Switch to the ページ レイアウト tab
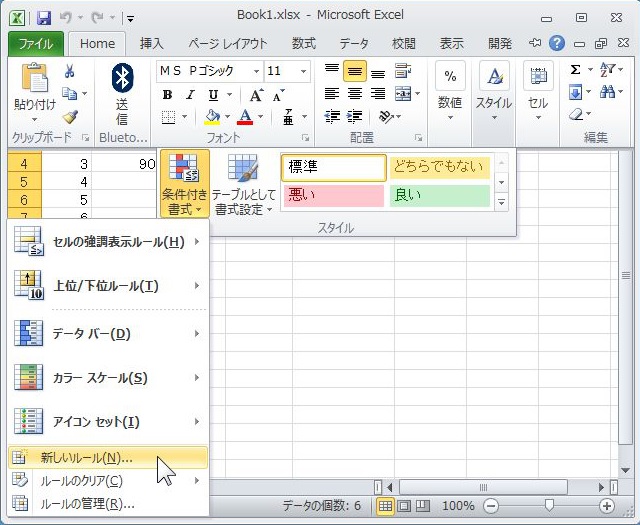 click(228, 44)
